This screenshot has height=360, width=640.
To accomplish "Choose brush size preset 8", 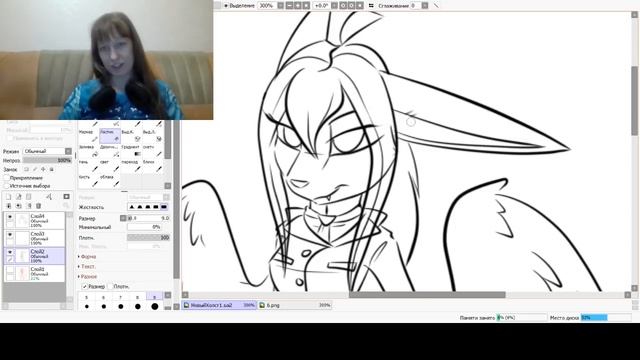I will coord(138,303).
